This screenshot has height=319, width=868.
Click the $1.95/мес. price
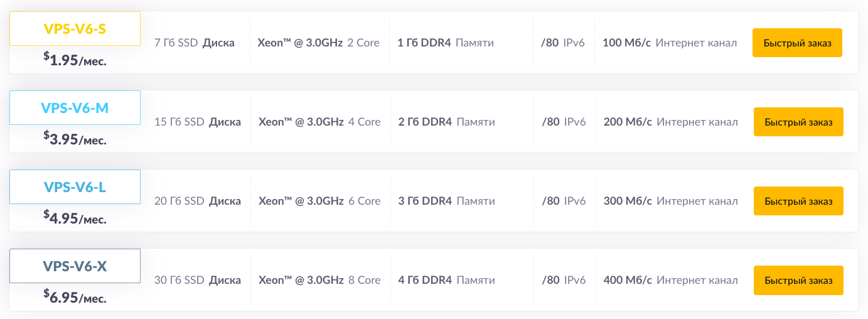click(x=75, y=60)
